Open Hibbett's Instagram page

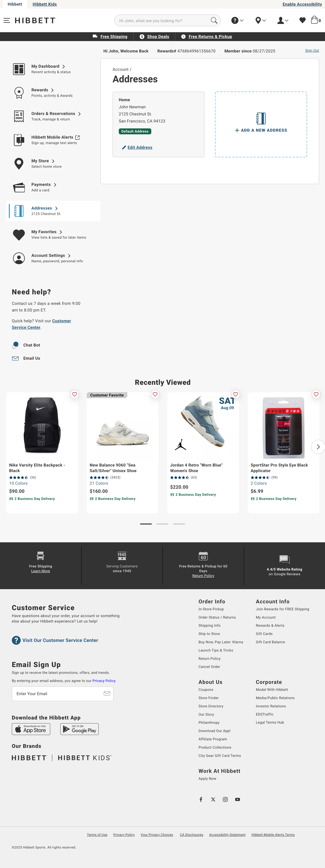point(225,799)
